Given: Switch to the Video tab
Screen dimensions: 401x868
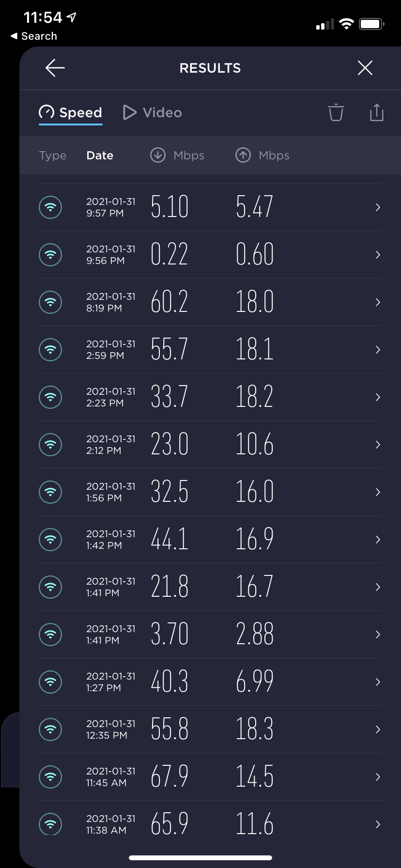Looking at the screenshot, I should click(153, 112).
